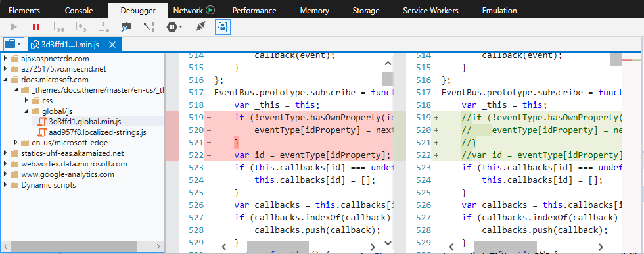Open the Emulation tab
This screenshot has height=254, width=644.
[499, 11]
